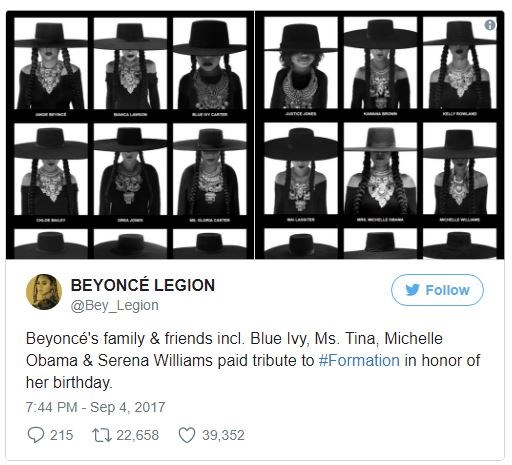The height and width of the screenshot is (465, 512).
Task: View the 215 replies count
Action: (61, 435)
